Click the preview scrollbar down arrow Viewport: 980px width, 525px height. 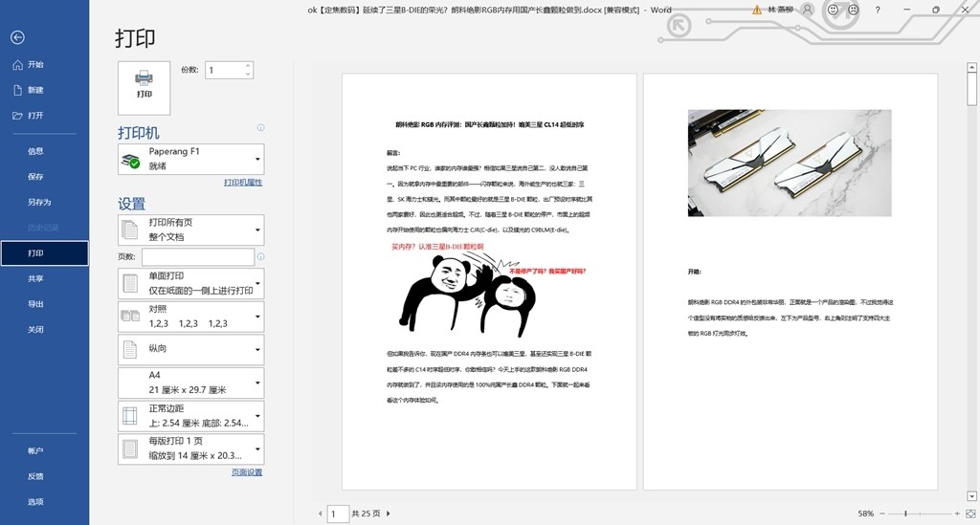pyautogui.click(x=972, y=496)
